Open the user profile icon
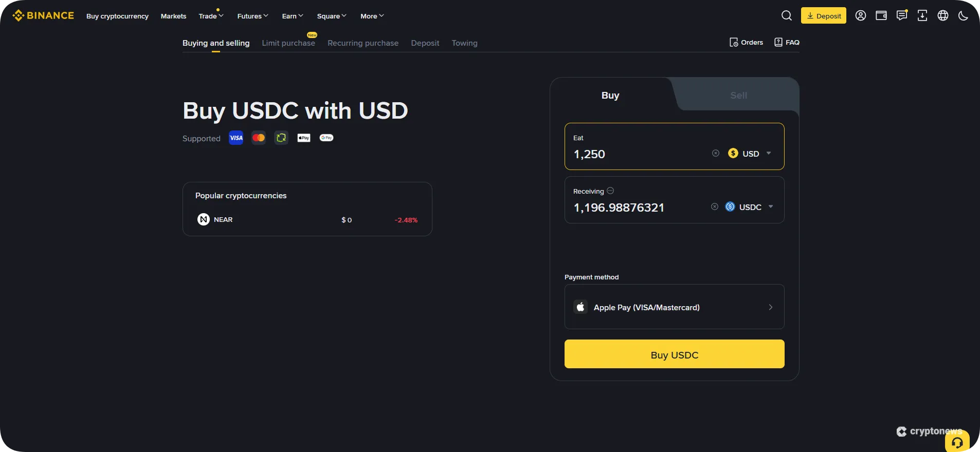The image size is (980, 452). pyautogui.click(x=861, y=15)
